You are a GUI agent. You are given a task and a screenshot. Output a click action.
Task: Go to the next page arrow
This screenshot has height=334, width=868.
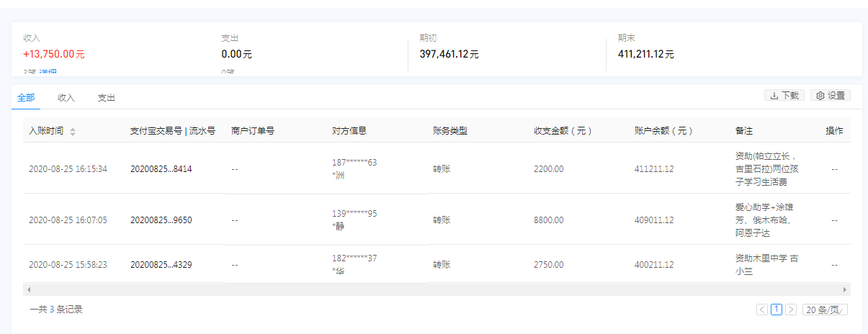(791, 310)
